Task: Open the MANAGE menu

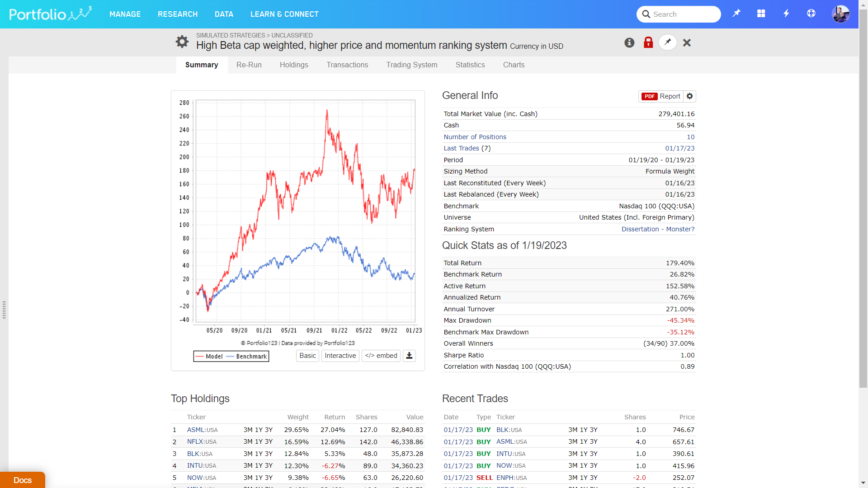Action: [x=125, y=14]
